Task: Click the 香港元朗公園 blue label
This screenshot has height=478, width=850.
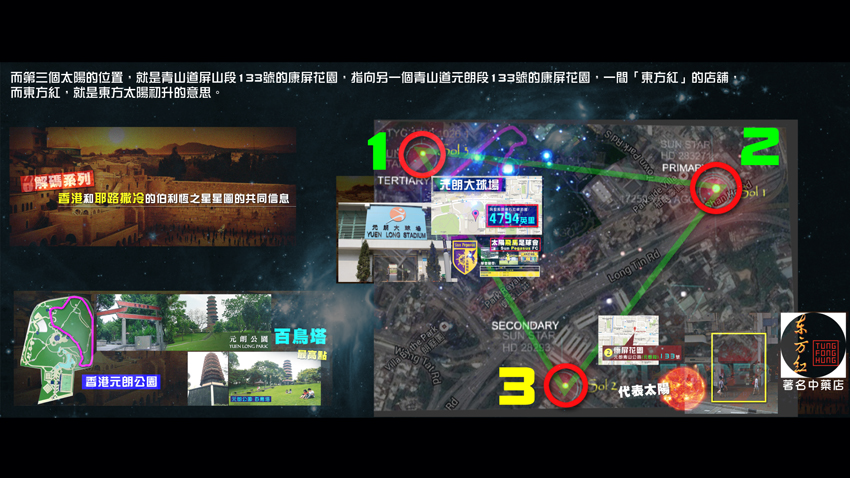Action: [121, 382]
